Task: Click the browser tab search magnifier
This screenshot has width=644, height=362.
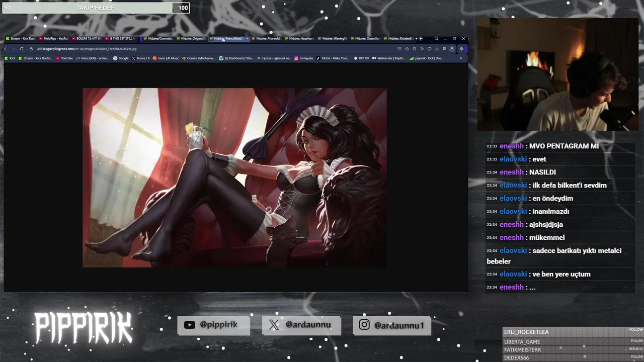Action: click(x=436, y=39)
